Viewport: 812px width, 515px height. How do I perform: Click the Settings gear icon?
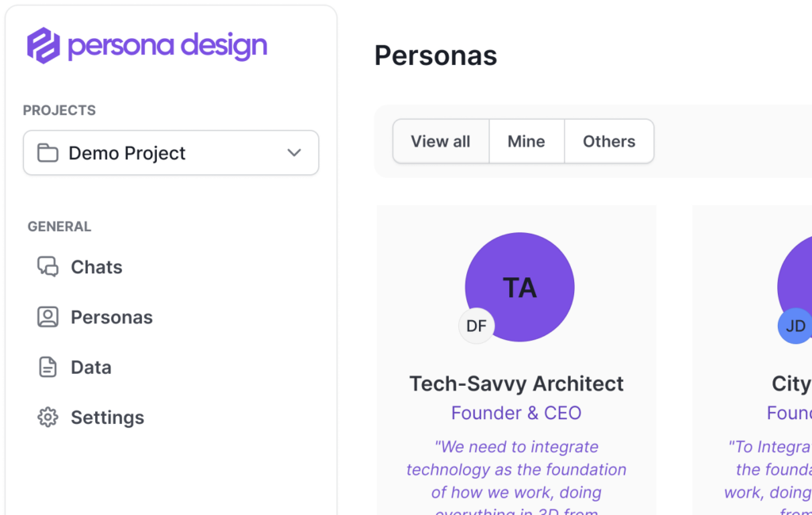48,418
